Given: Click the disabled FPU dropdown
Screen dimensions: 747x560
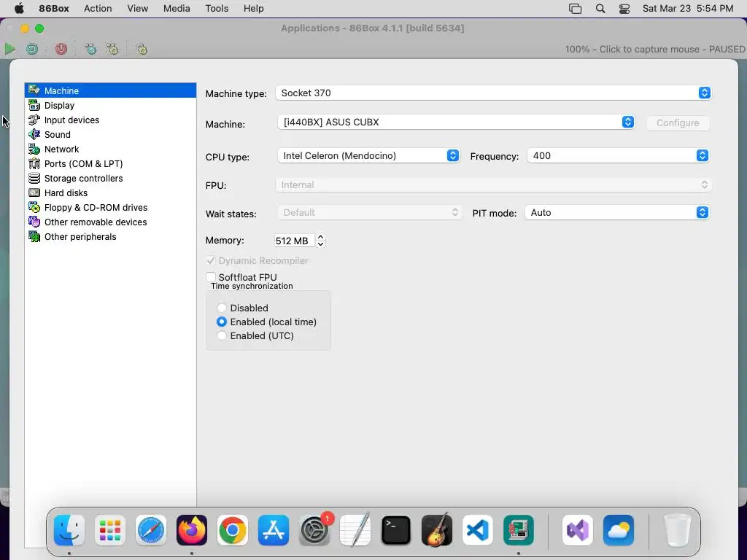Looking at the screenshot, I should pyautogui.click(x=494, y=184).
